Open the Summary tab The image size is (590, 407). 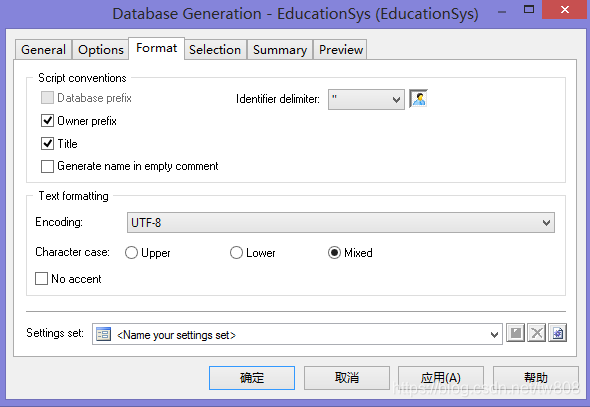[280, 50]
